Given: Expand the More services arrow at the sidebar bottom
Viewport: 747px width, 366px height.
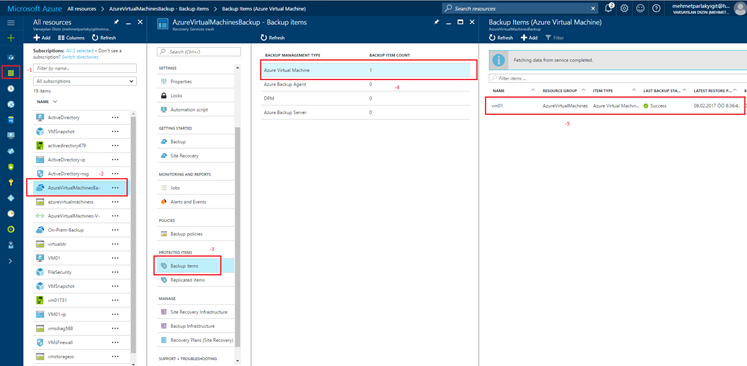Looking at the screenshot, I should [11, 261].
